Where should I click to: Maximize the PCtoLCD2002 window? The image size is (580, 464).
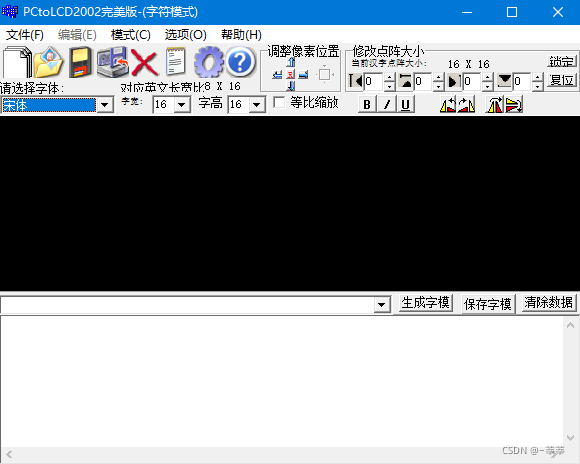pyautogui.click(x=512, y=12)
